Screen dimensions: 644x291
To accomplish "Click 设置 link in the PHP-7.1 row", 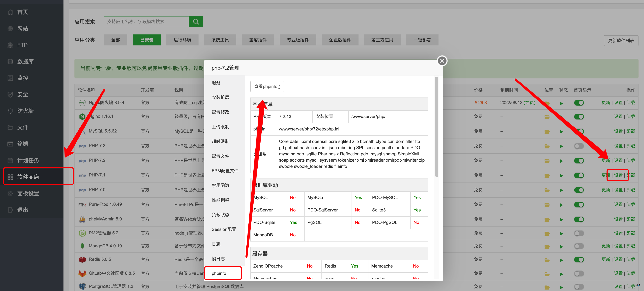I will click(618, 175).
